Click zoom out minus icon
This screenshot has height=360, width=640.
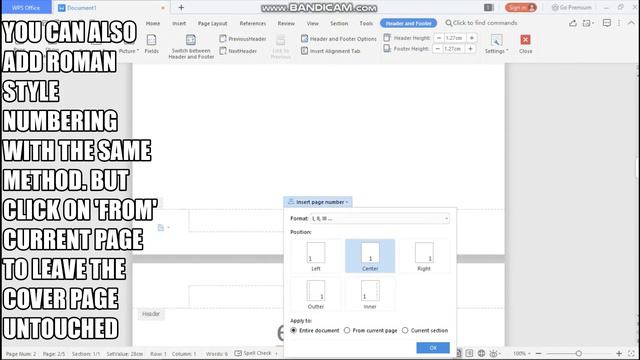click(x=538, y=353)
